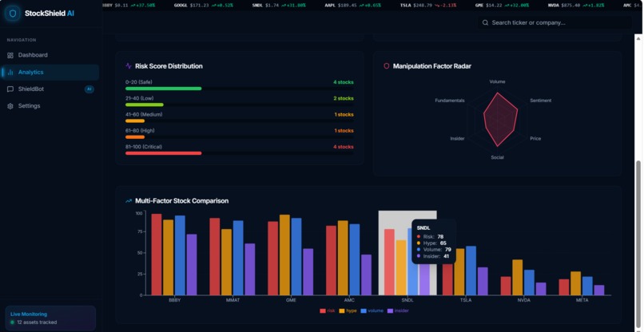The image size is (644, 332).
Task: Focus the Search ticker or company field
Action: click(x=555, y=22)
